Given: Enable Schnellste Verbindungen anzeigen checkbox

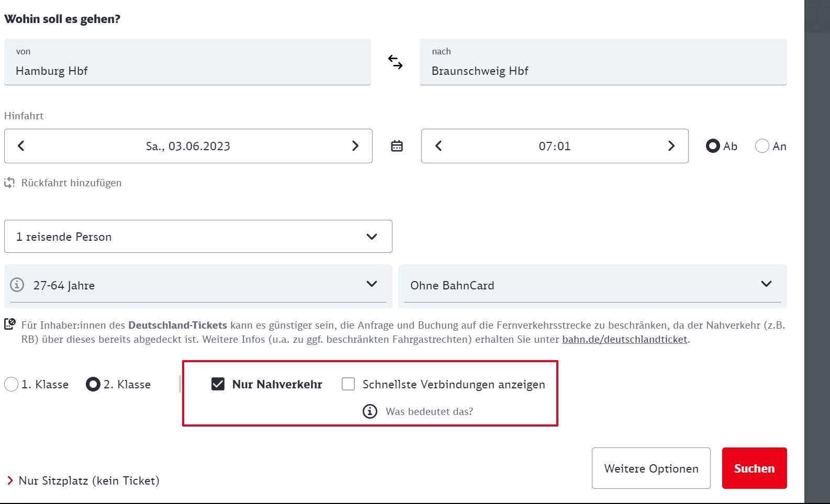Looking at the screenshot, I should tap(348, 384).
